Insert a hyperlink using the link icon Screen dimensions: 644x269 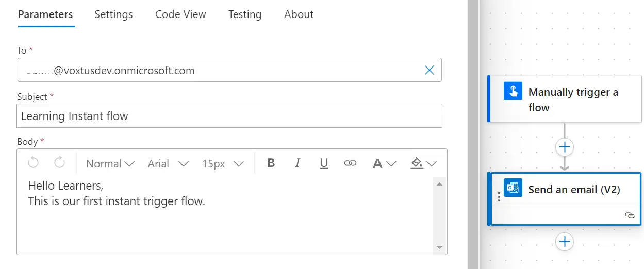pos(350,163)
